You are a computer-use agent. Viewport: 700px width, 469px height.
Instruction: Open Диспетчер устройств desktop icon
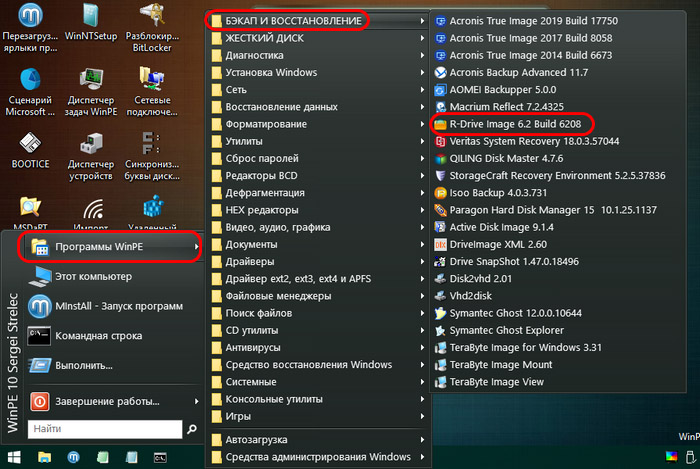coord(91,157)
